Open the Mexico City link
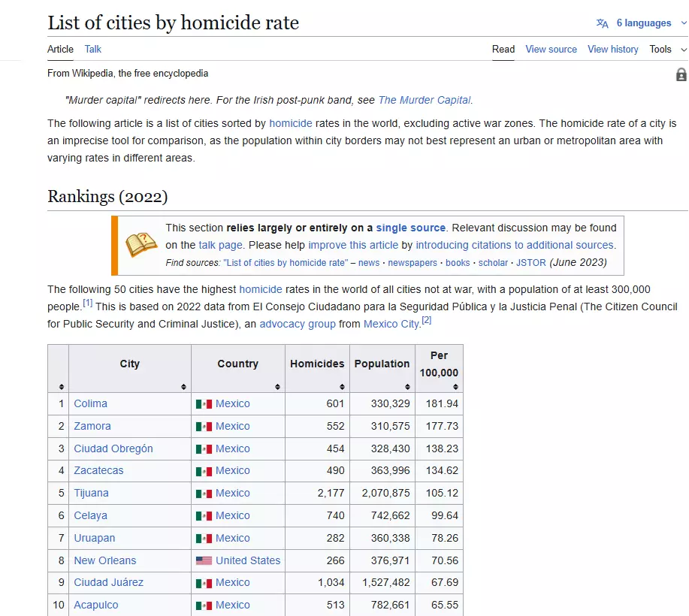The image size is (689, 616). (x=391, y=324)
